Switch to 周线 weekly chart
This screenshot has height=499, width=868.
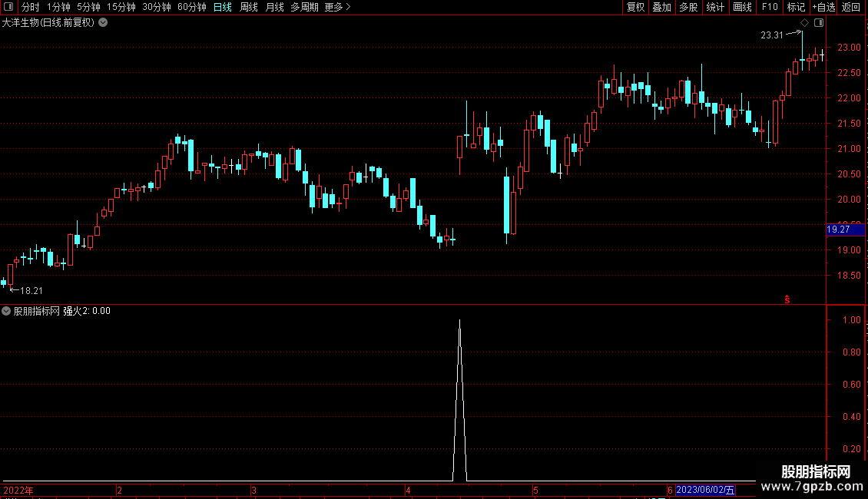[x=249, y=7]
